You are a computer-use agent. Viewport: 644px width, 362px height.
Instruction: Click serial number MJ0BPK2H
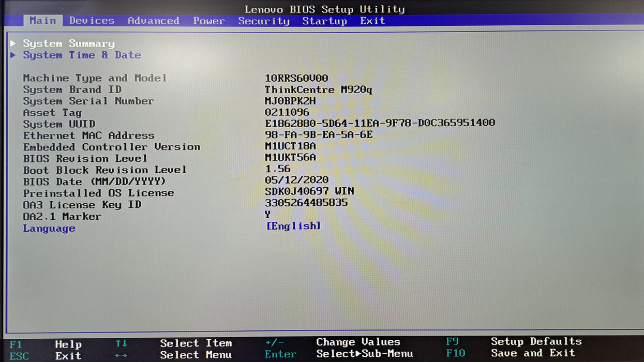[290, 101]
